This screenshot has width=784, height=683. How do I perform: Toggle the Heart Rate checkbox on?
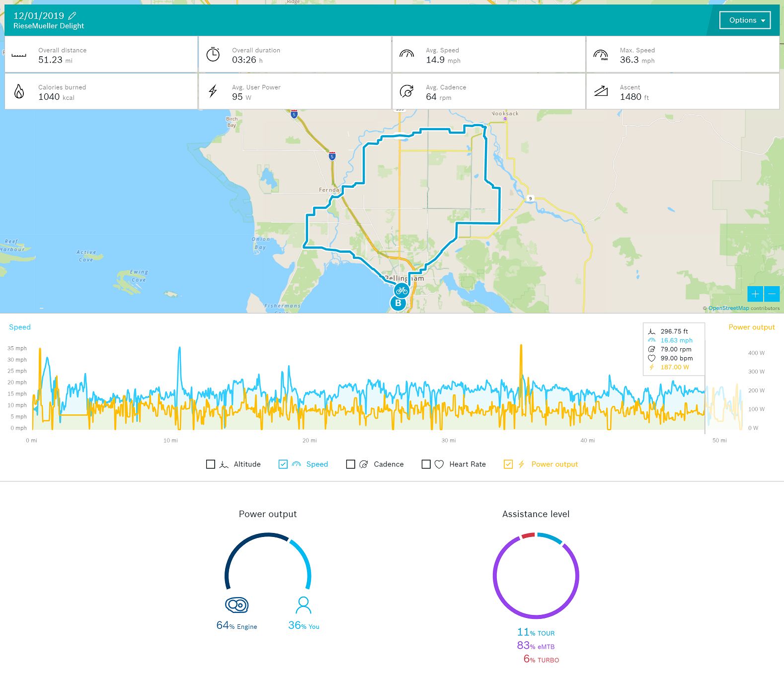(x=426, y=464)
